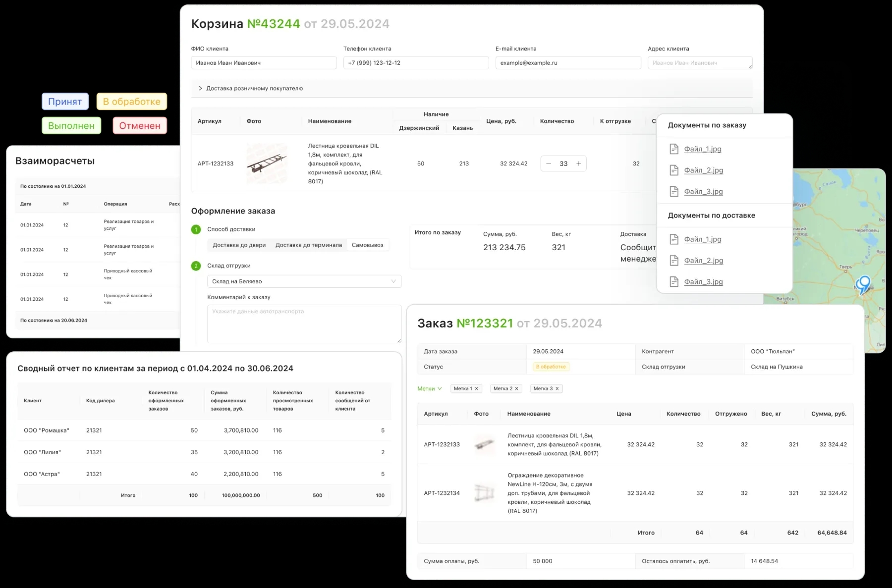The width and height of the screenshot is (892, 588).
Task: Click the Телефон клиента input field
Action: click(x=416, y=63)
